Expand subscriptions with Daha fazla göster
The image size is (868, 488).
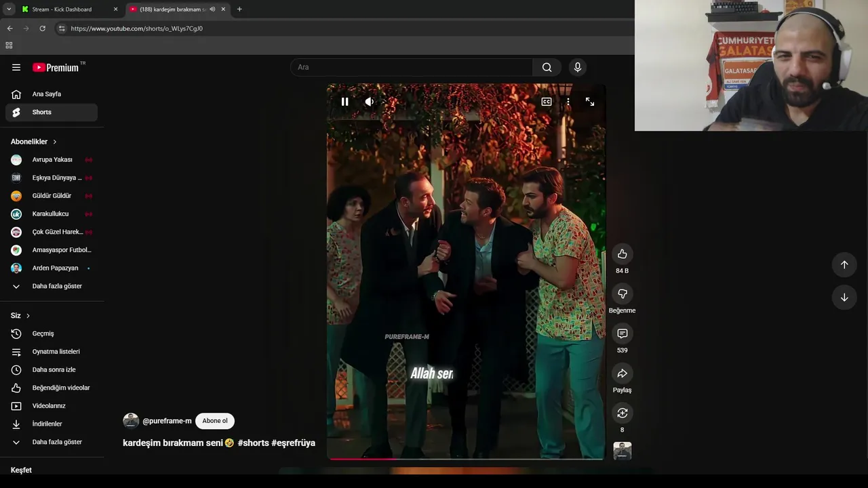click(x=52, y=286)
